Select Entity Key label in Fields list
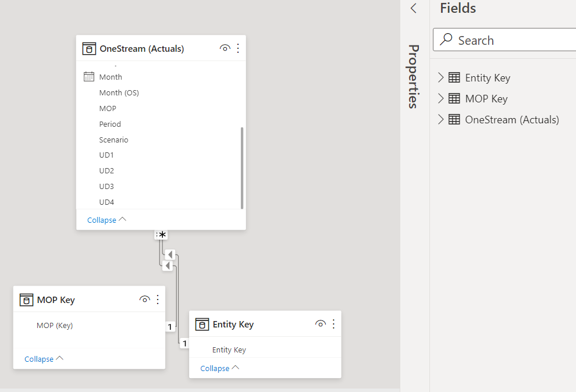This screenshot has width=576, height=392. [x=488, y=78]
